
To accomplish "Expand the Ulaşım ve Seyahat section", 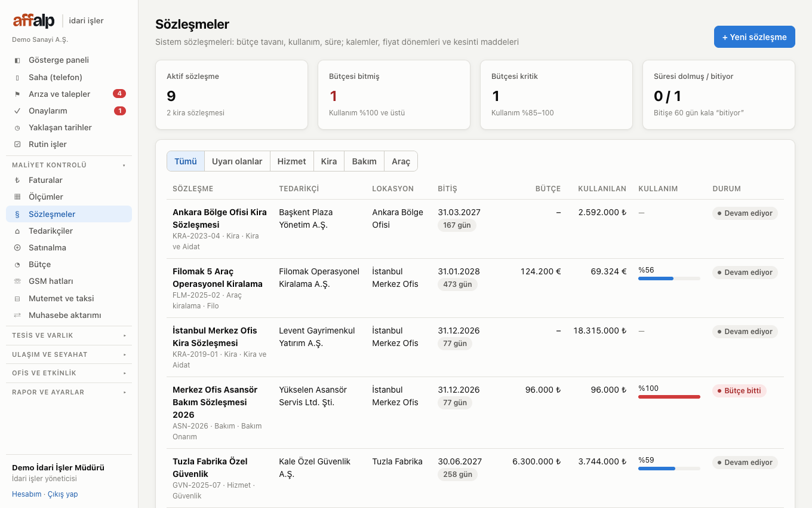I will point(69,354).
